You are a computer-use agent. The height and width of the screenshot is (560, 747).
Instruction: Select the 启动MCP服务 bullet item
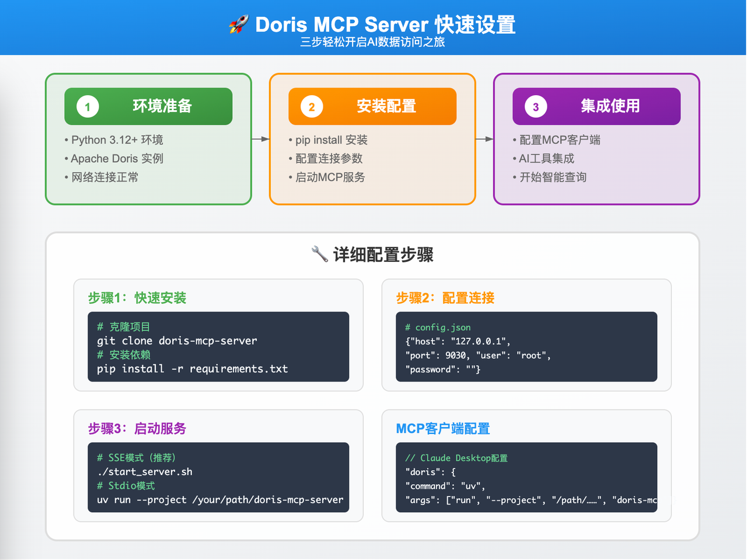pos(326,177)
